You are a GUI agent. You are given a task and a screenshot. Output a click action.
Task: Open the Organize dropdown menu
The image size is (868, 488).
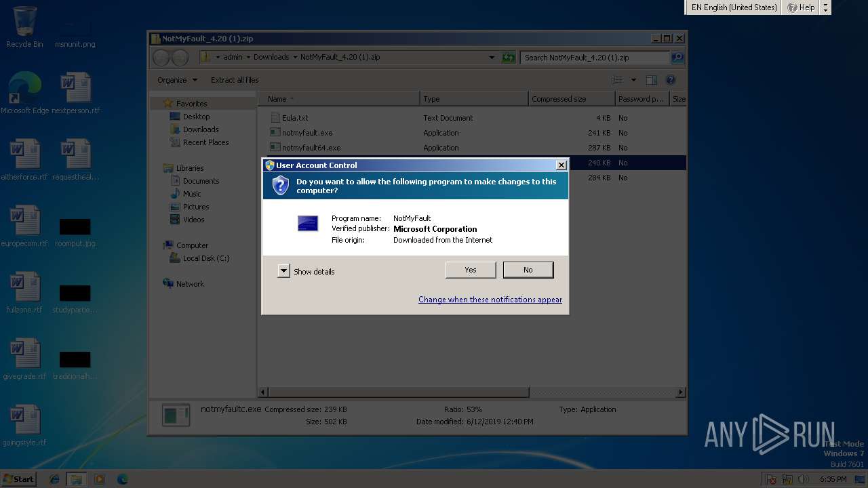point(178,80)
